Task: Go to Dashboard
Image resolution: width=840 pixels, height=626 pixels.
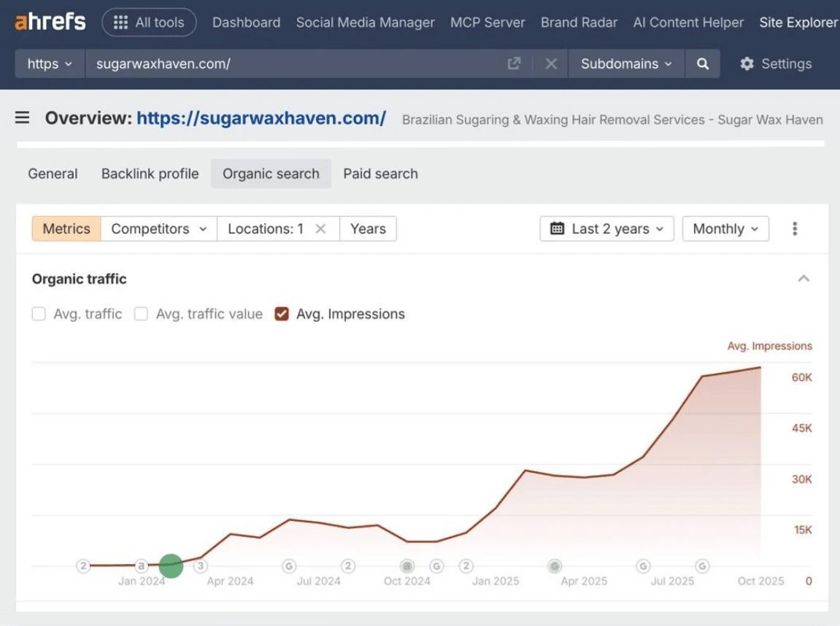Action: click(246, 23)
